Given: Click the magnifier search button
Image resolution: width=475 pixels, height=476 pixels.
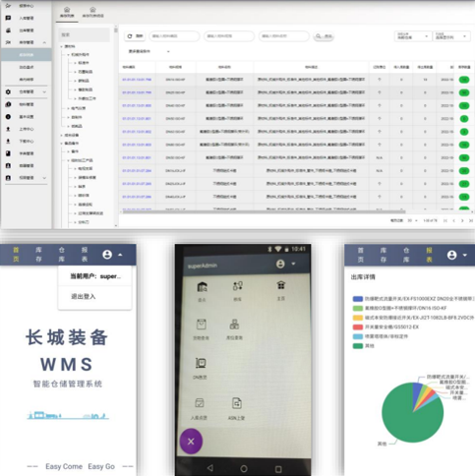Looking at the screenshot, I should (x=324, y=36).
